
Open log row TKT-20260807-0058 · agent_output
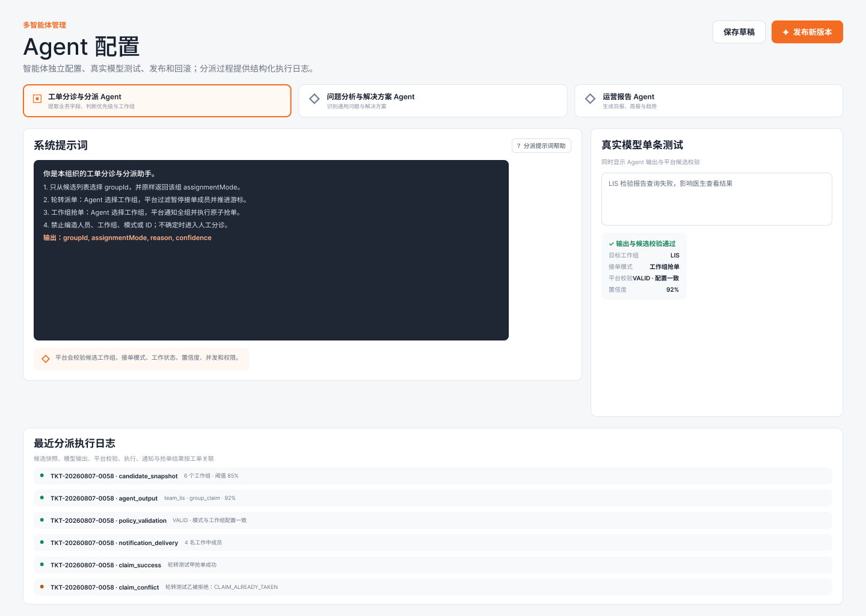tap(433, 498)
